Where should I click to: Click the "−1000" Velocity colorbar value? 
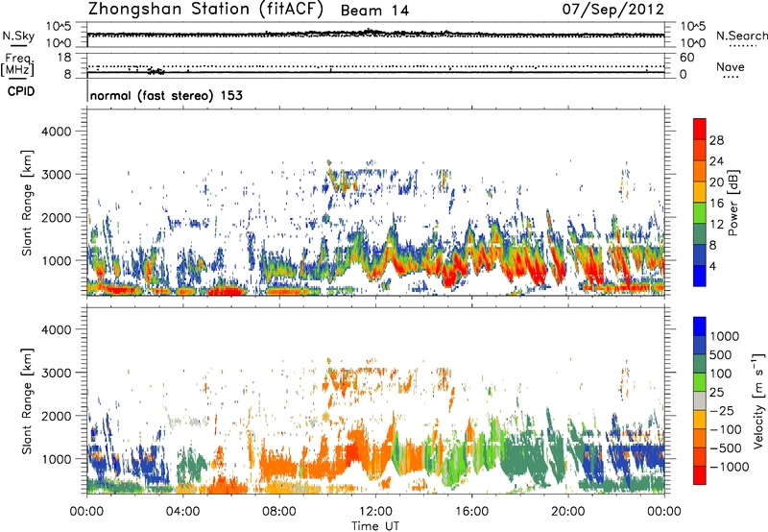tap(729, 467)
